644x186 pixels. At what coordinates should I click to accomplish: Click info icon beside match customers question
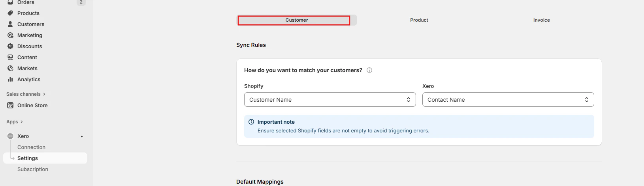coord(369,70)
